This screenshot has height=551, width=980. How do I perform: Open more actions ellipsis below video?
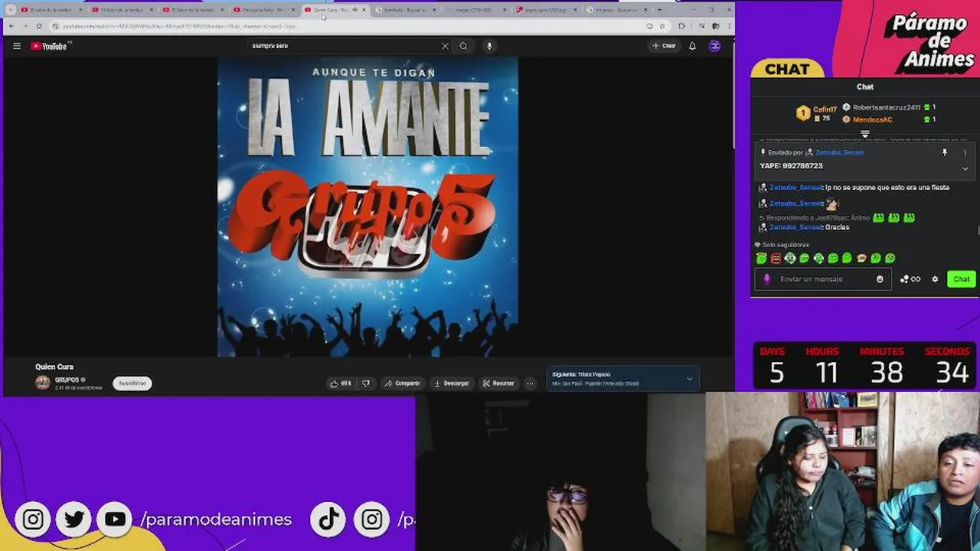(x=530, y=383)
